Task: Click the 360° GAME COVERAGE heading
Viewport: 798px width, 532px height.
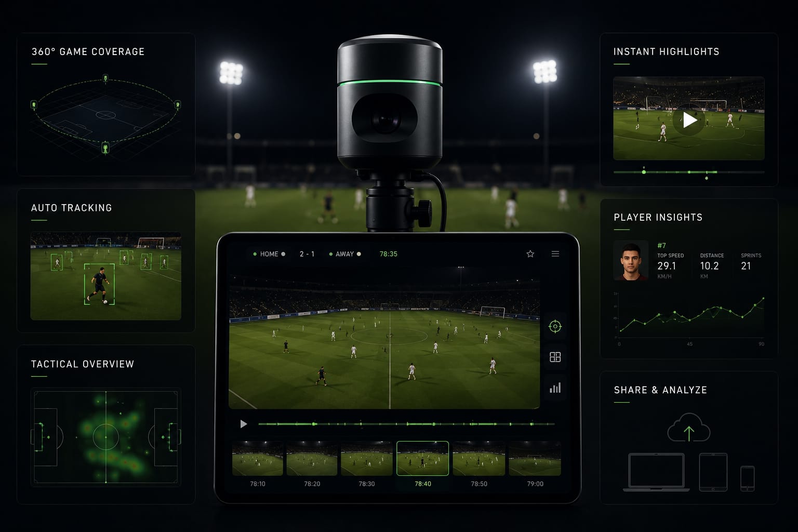Action: 88,51
